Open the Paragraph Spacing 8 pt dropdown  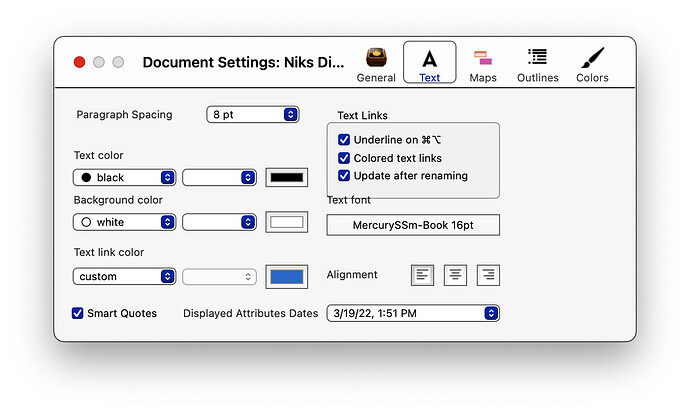pyautogui.click(x=253, y=114)
